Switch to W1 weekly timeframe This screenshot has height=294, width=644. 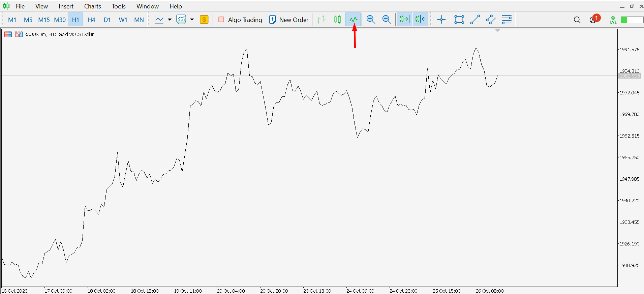123,20
